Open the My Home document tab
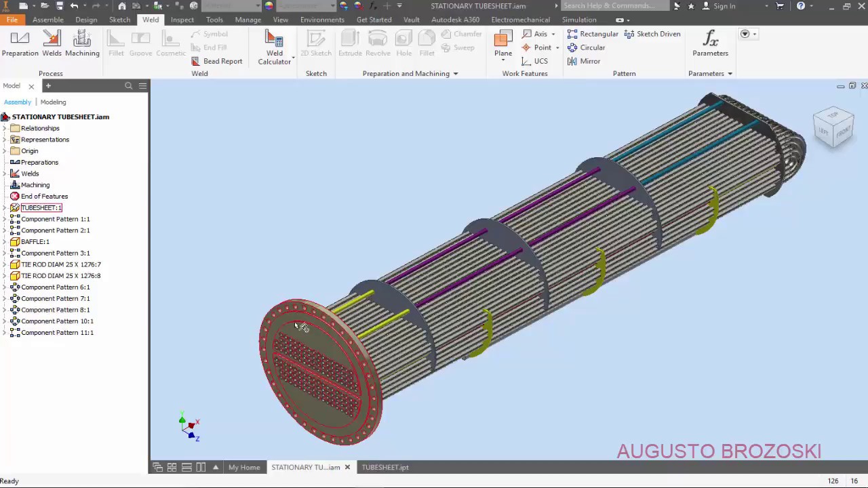 pos(244,467)
